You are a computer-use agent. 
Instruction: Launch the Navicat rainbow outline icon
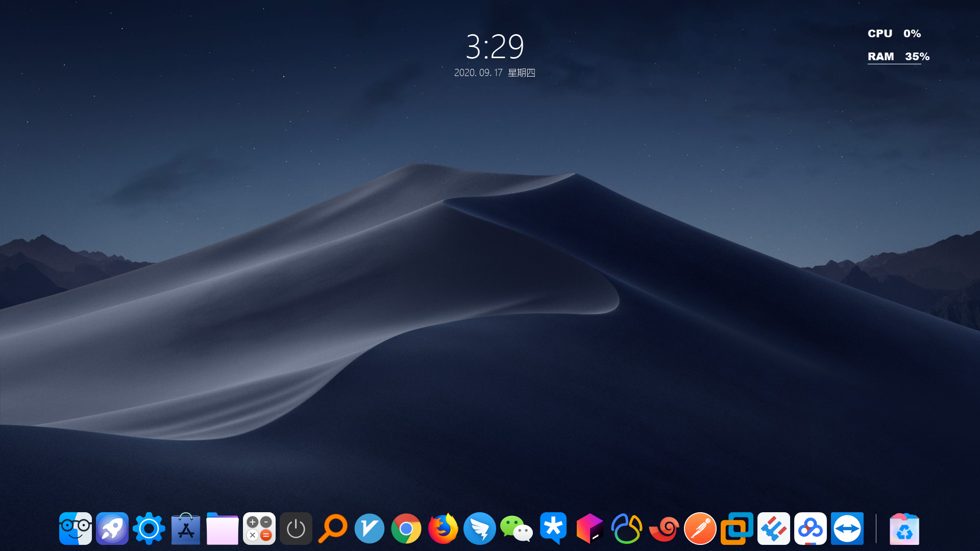coord(627,529)
